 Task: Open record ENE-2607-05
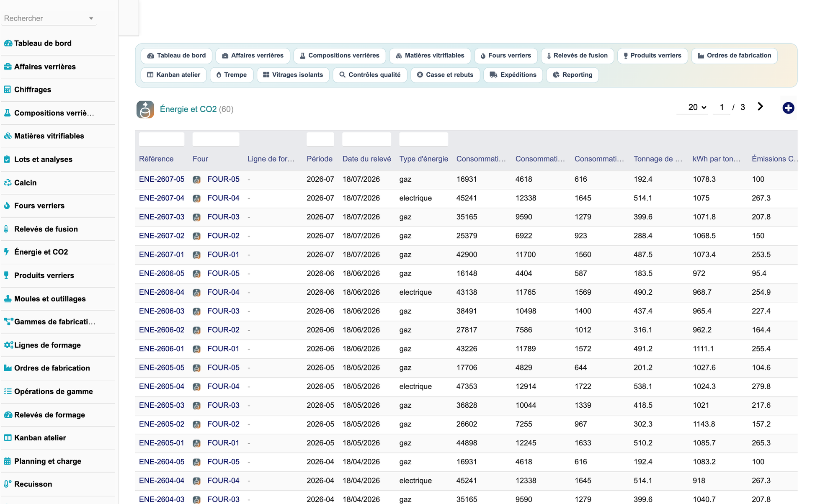pos(162,179)
